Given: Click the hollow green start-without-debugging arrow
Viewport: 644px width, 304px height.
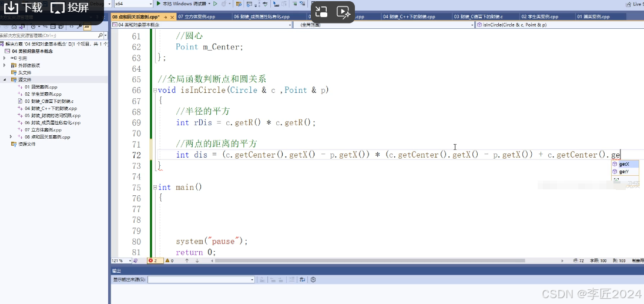Looking at the screenshot, I should (215, 4).
